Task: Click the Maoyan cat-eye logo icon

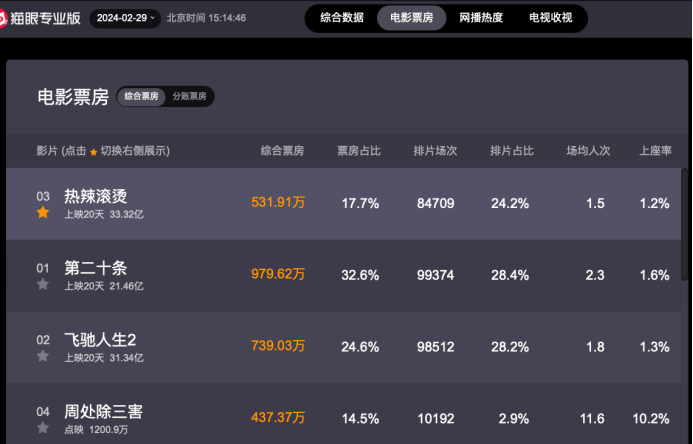Action: 3,19
